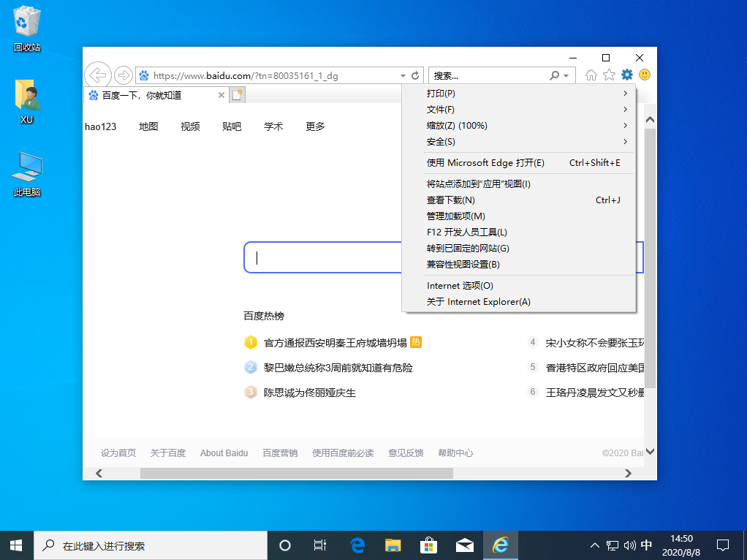Click the smiley feedback icon
This screenshot has height=560, width=747.
pyautogui.click(x=644, y=75)
